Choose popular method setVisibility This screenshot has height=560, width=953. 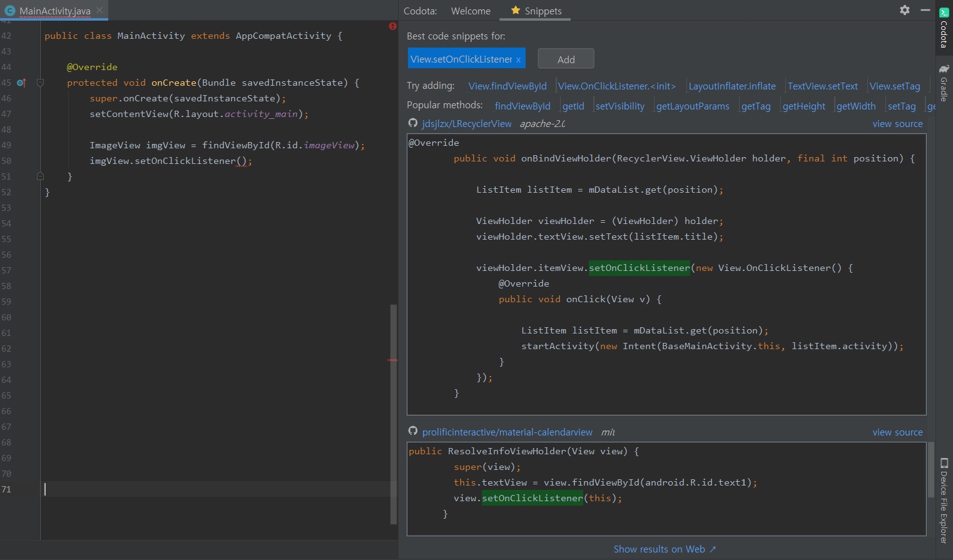click(x=620, y=106)
